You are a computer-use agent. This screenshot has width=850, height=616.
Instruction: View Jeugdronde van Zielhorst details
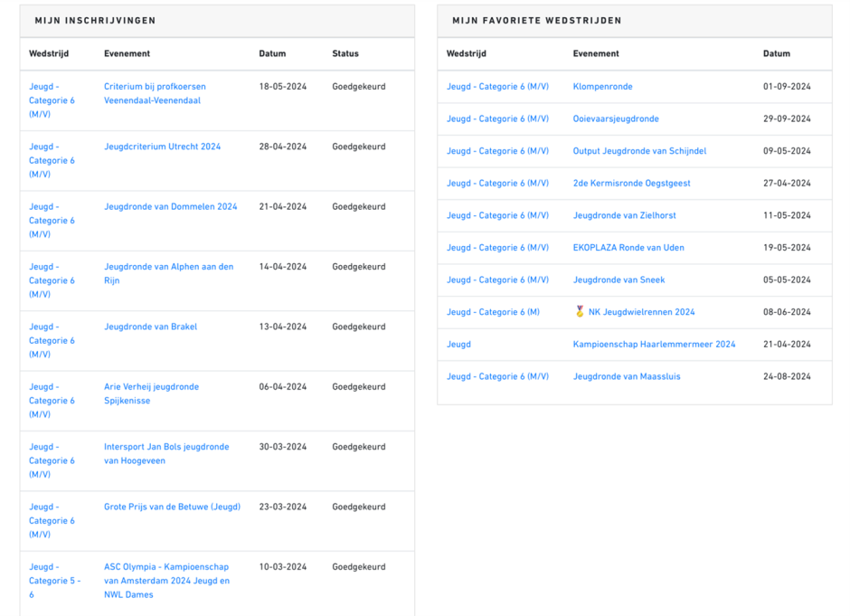tap(624, 216)
